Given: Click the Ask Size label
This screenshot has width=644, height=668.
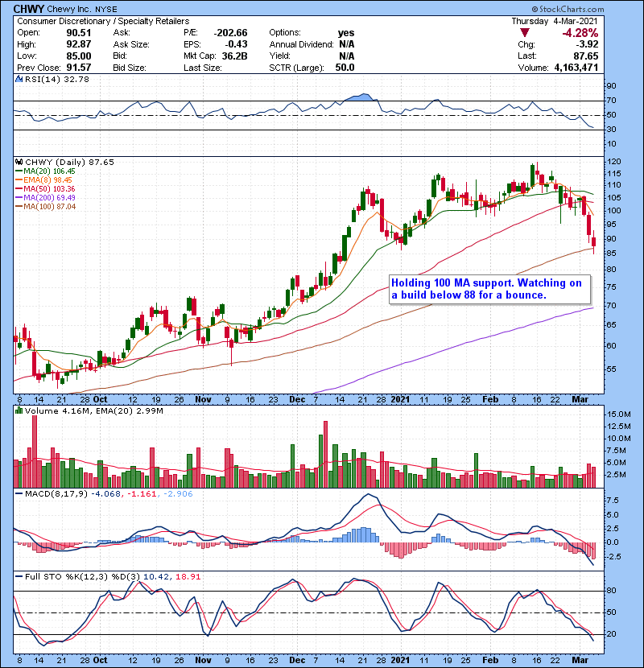Looking at the screenshot, I should click(131, 44).
